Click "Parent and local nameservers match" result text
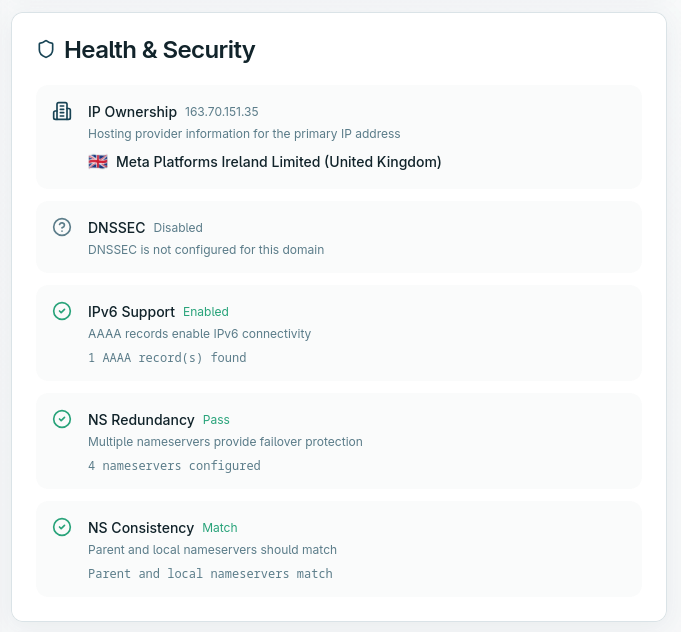 click(x=210, y=573)
